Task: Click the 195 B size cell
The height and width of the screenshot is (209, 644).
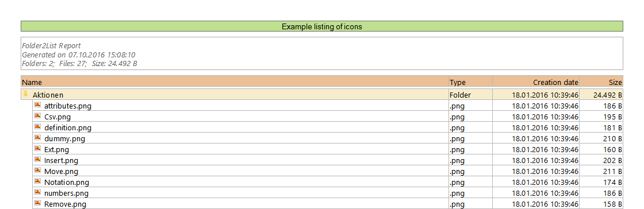Action: [x=601, y=117]
